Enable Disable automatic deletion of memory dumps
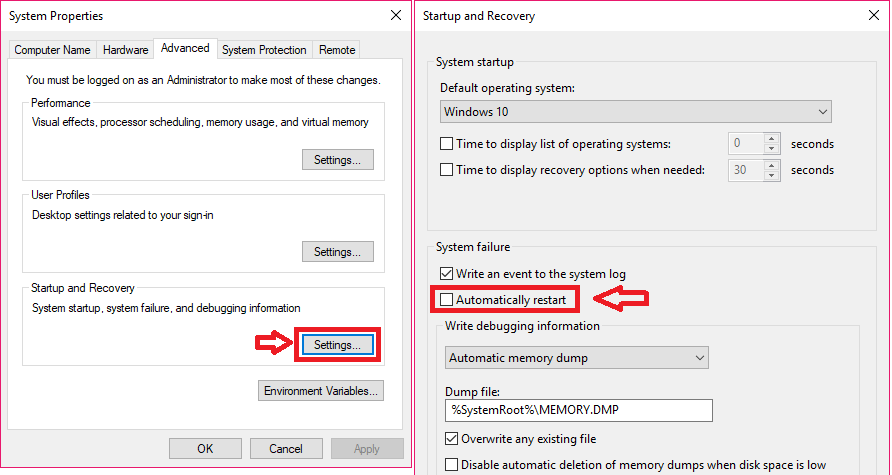 click(451, 465)
